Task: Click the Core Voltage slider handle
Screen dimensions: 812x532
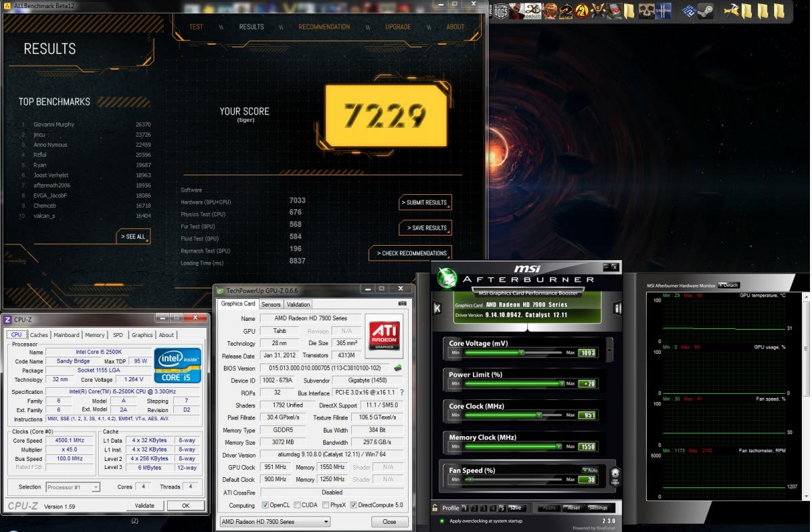Action: pyautogui.click(x=521, y=352)
